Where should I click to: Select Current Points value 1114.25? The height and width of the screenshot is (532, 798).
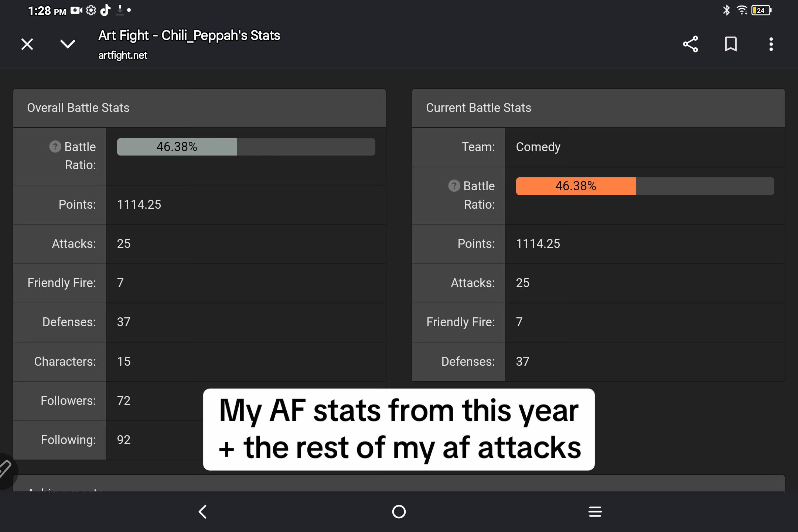point(538,244)
